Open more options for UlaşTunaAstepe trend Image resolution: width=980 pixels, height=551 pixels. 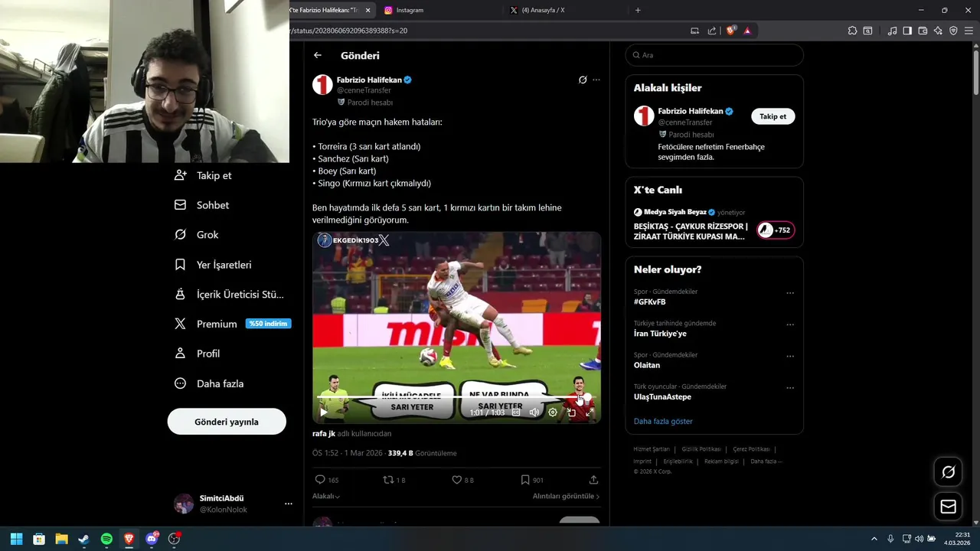click(790, 388)
